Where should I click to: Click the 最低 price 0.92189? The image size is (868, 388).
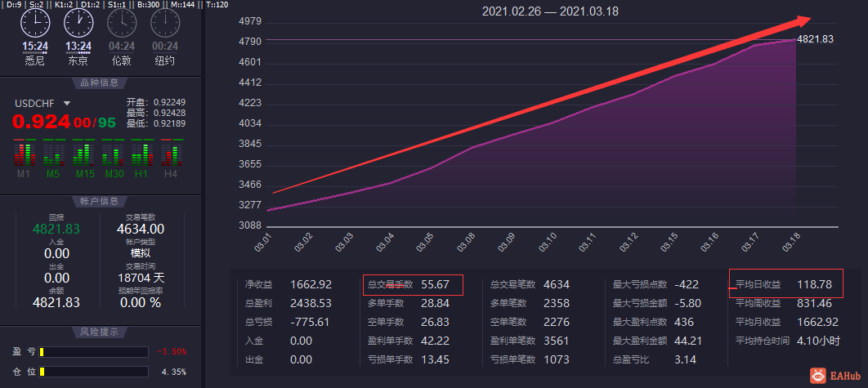(169, 123)
